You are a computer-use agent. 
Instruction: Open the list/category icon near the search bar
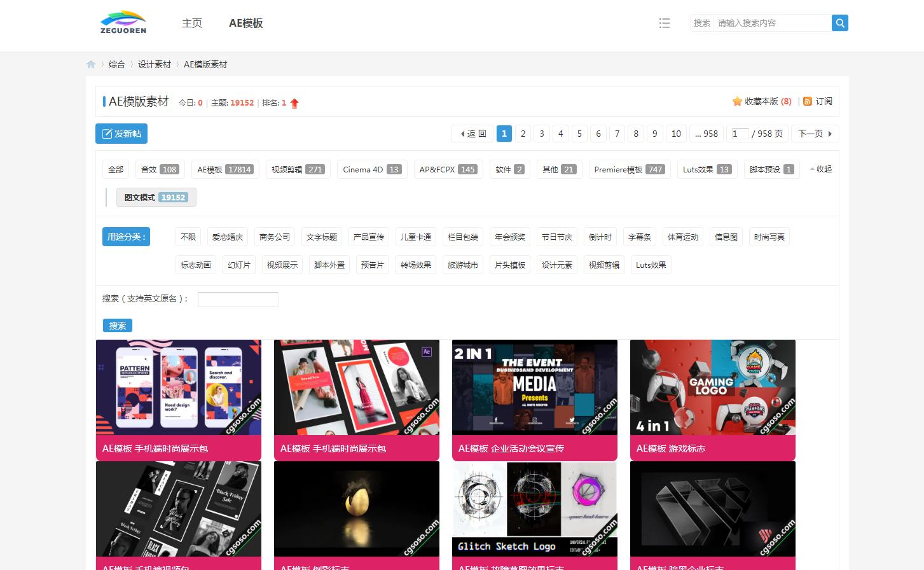pyautogui.click(x=665, y=23)
